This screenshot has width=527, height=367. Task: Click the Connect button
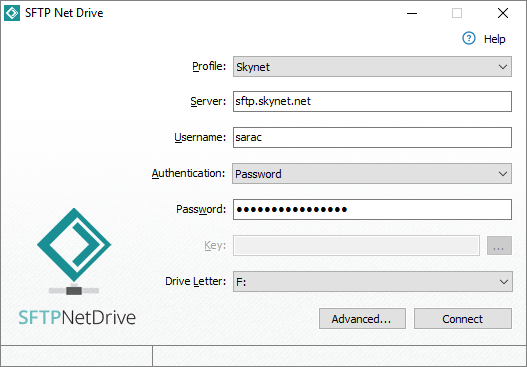(x=463, y=319)
